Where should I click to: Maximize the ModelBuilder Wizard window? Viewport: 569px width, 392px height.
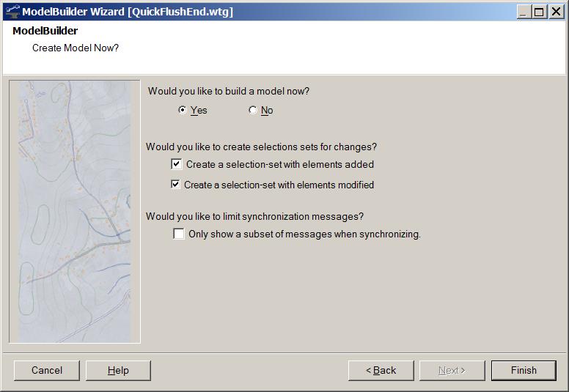pyautogui.click(x=539, y=12)
